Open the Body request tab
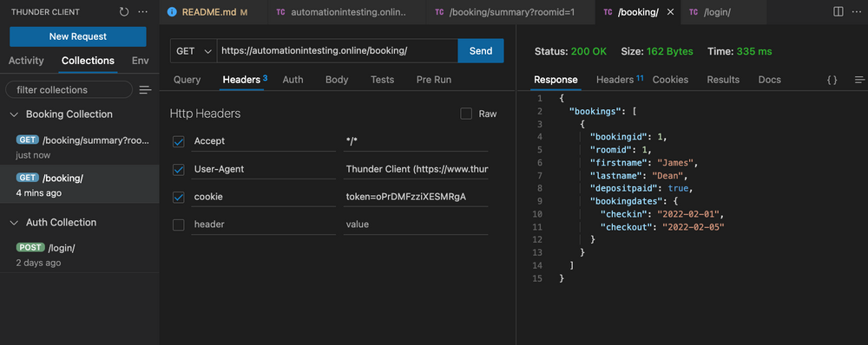 (337, 80)
